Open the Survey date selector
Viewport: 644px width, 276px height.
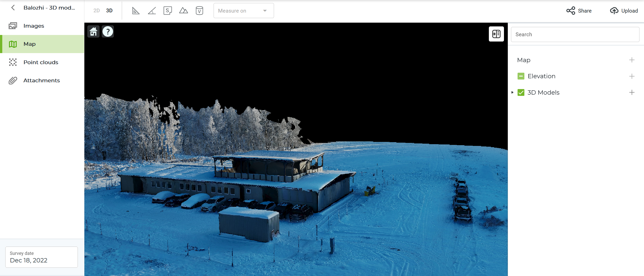click(42, 257)
